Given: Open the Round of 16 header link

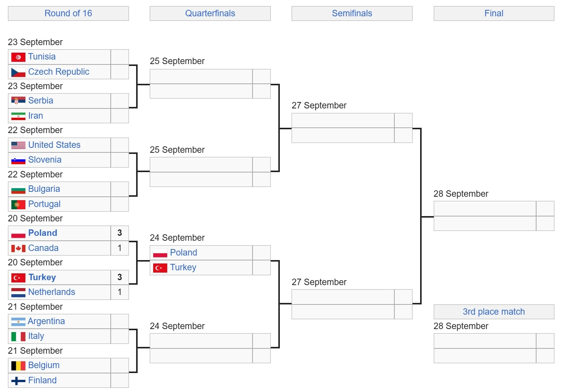Looking at the screenshot, I should [68, 13].
